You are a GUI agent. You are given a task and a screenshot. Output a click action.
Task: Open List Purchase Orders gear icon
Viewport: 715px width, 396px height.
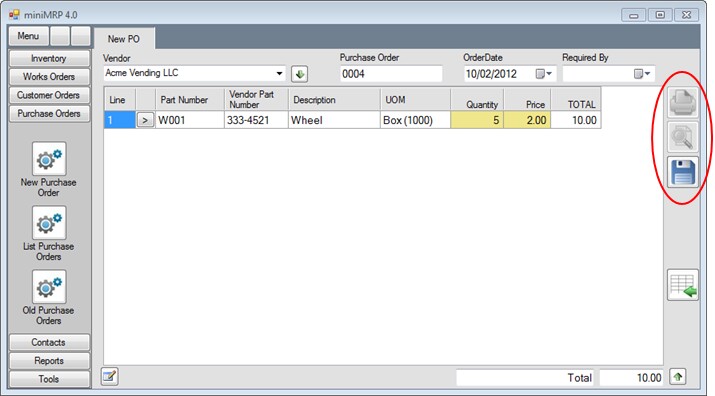[49, 223]
